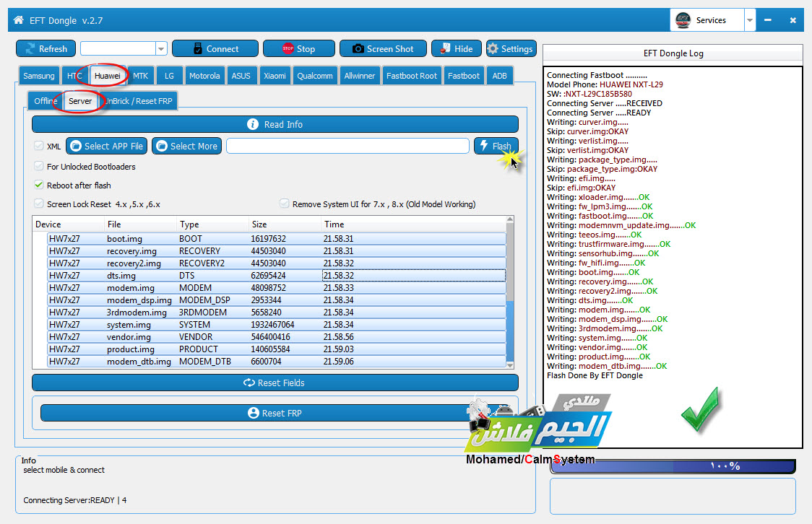812x524 pixels.
Task: Switch to the Offline sub-tab
Action: pos(45,101)
